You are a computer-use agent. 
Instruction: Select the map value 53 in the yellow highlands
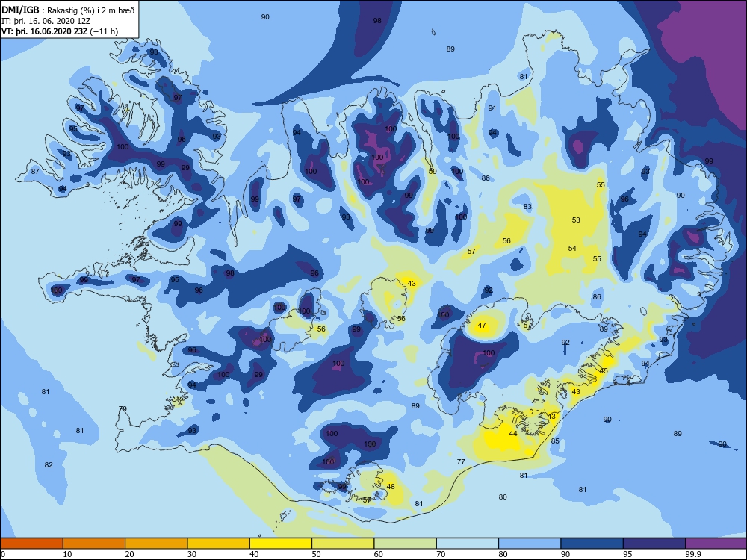[576, 220]
